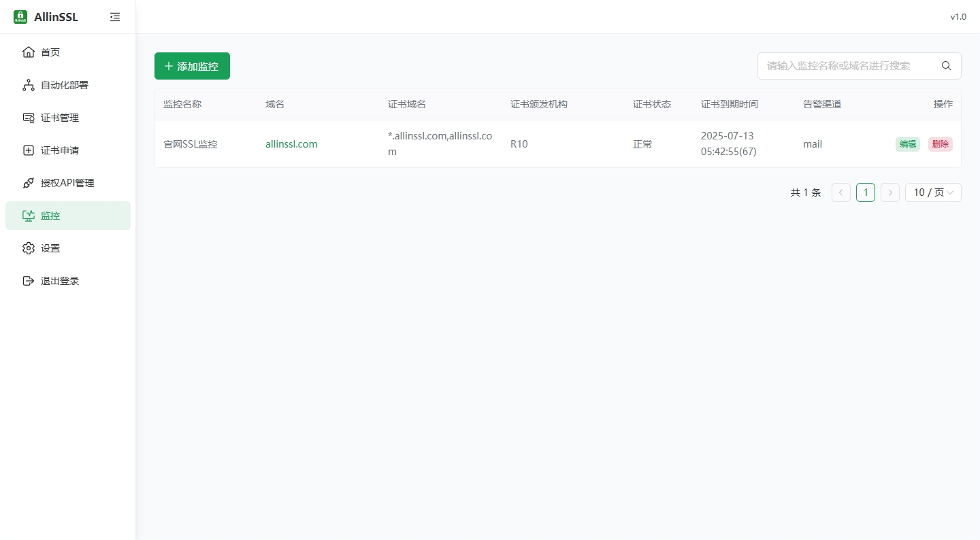This screenshot has height=540, width=980.
Task: Click the 退出登录 logout icon
Action: pos(29,281)
